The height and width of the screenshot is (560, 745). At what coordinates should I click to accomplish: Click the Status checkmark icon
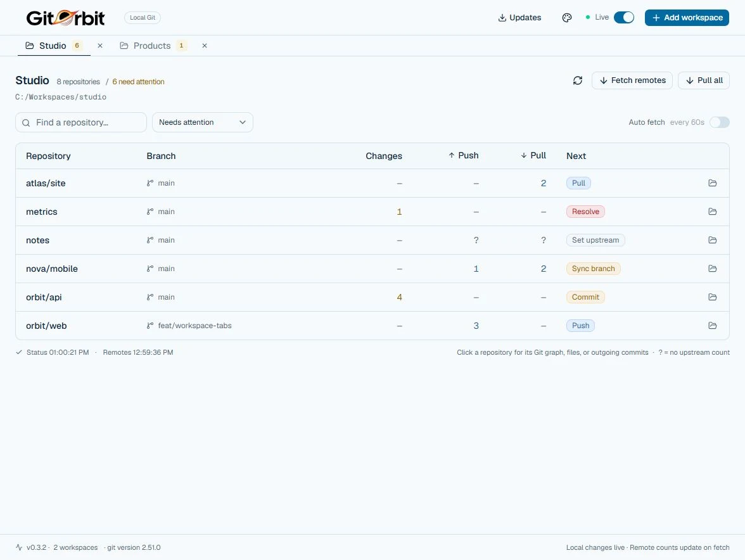click(19, 352)
